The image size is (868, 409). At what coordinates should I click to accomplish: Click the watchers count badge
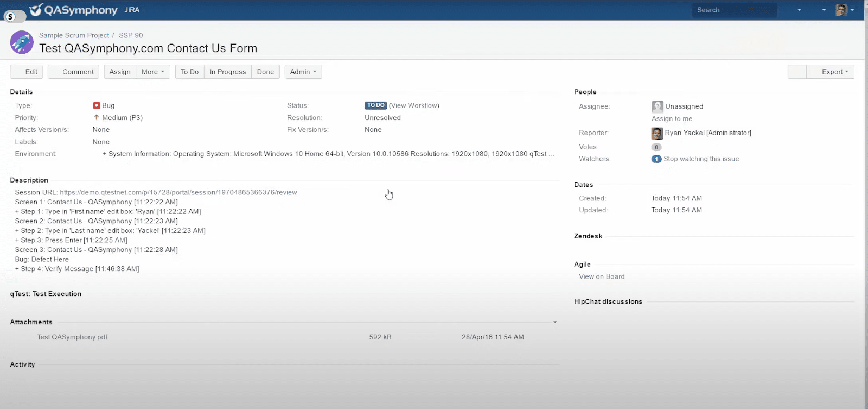click(x=656, y=159)
